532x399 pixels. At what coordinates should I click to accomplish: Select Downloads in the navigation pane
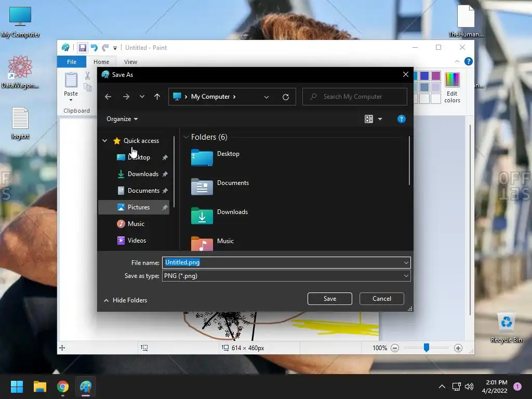point(143,174)
